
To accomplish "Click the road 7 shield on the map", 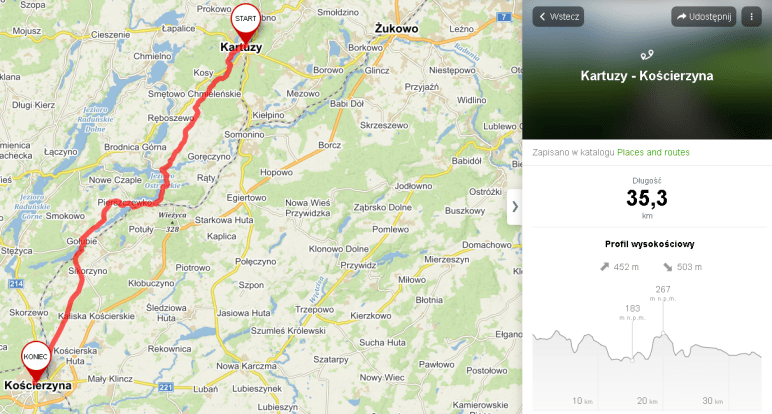I will pos(503,17).
